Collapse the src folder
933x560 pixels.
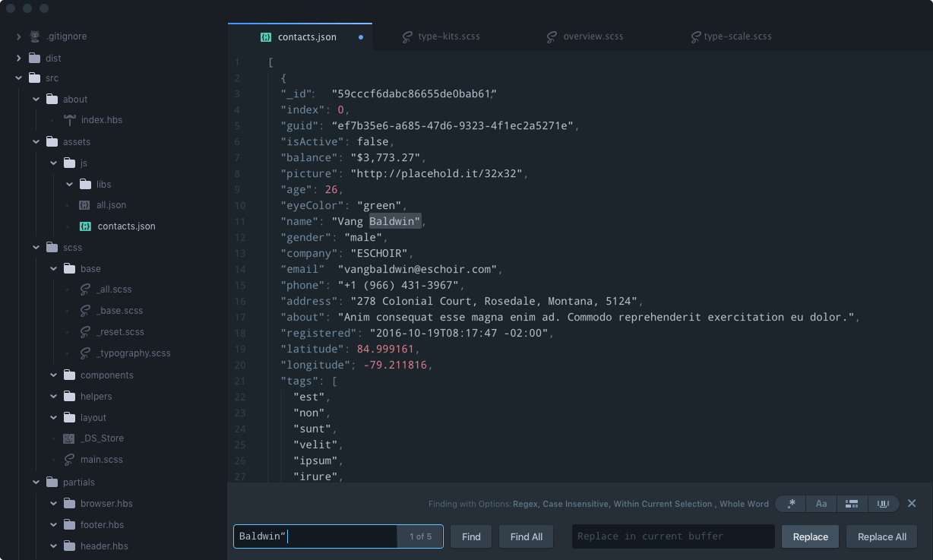click(18, 78)
